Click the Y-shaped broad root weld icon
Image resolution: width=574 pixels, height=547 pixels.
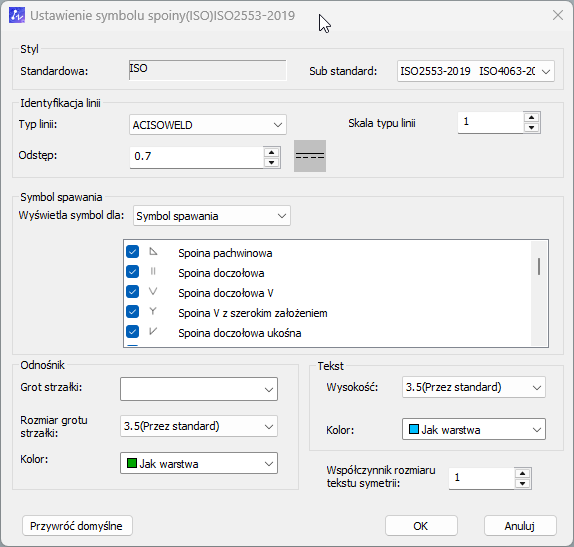pyautogui.click(x=153, y=311)
